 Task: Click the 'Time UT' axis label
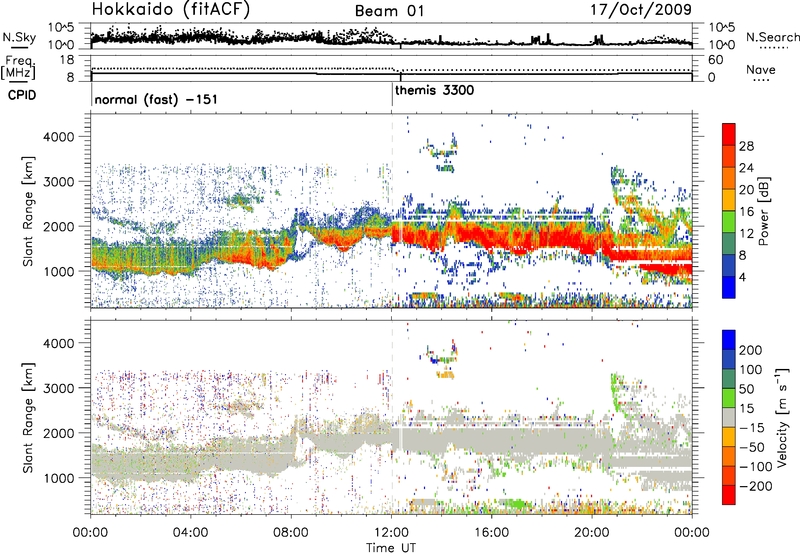pyautogui.click(x=391, y=548)
